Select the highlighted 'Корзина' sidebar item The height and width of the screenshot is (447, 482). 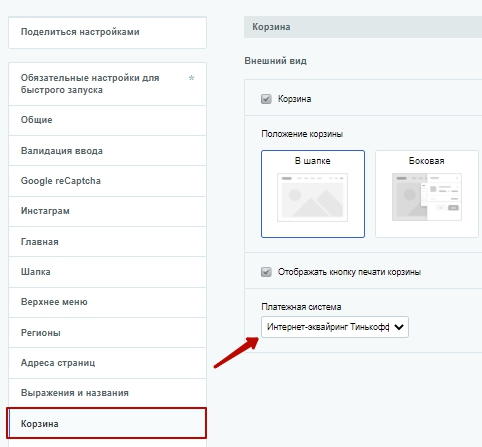[x=107, y=423]
